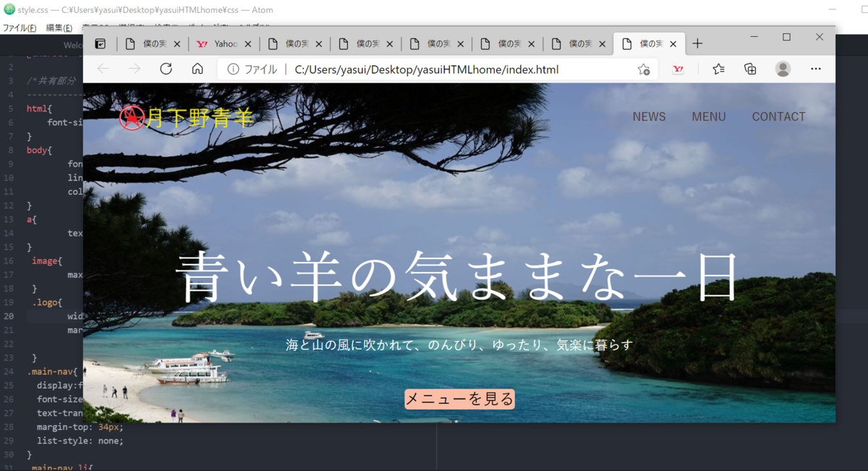Click the red sheep logo icon
Image resolution: width=868 pixels, height=471 pixels.
(132, 117)
